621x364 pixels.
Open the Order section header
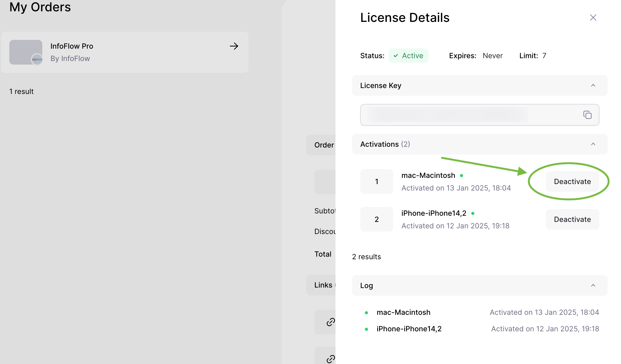pos(324,145)
